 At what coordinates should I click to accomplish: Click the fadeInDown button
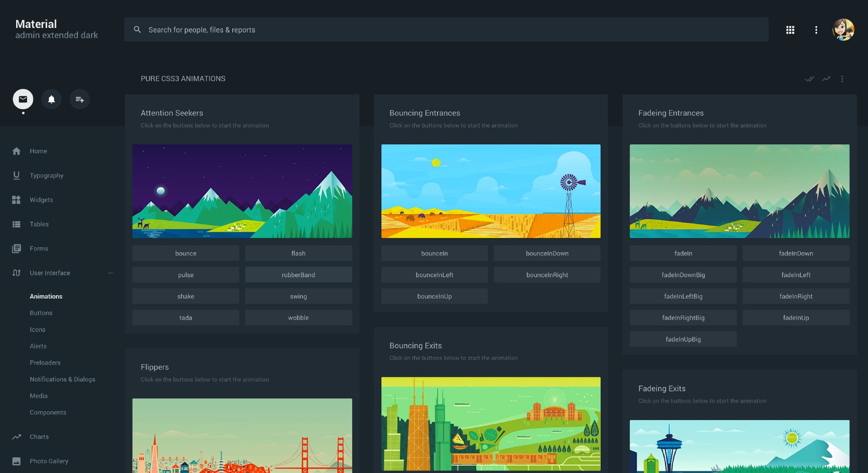point(796,253)
